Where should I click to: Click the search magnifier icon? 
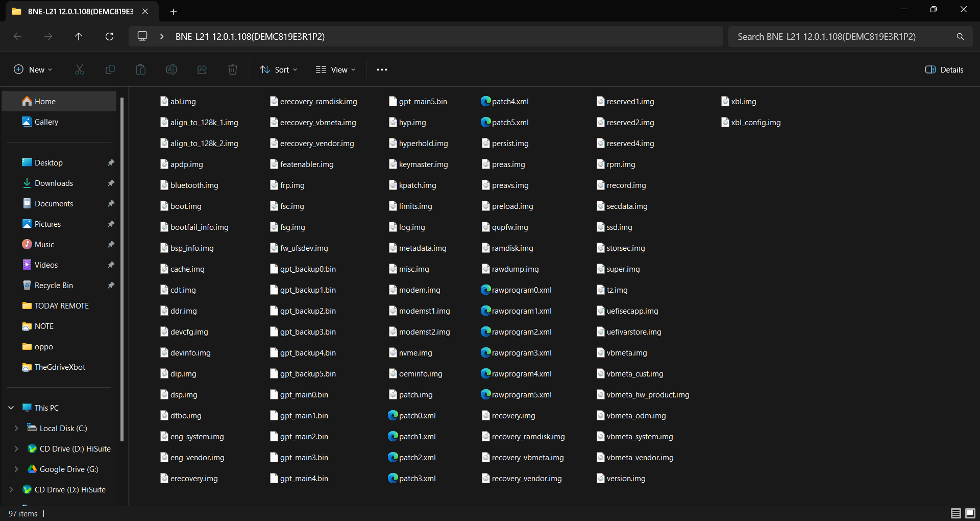coord(960,36)
